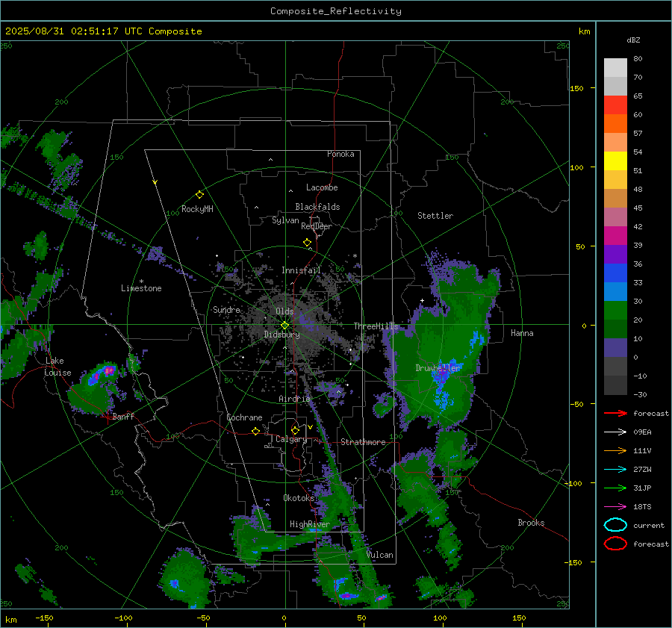Select the light blue 30-33 dBZ swatch
The width and height of the screenshot is (672, 628).
pyautogui.click(x=615, y=292)
